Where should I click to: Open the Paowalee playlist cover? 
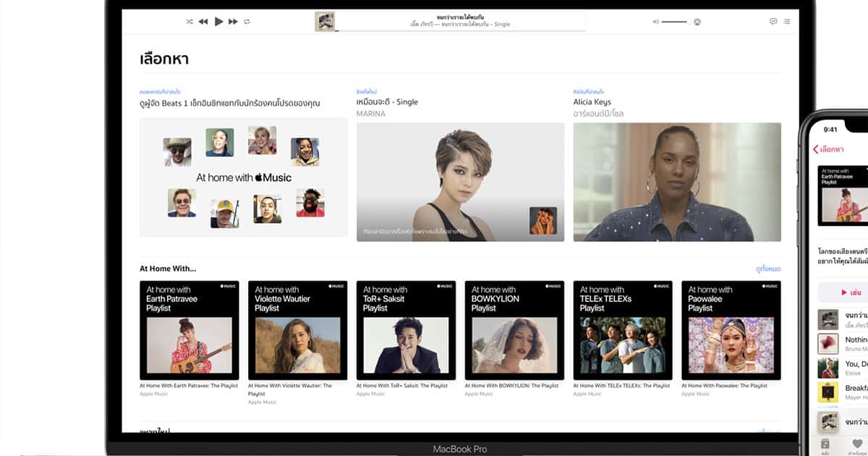coord(731,330)
